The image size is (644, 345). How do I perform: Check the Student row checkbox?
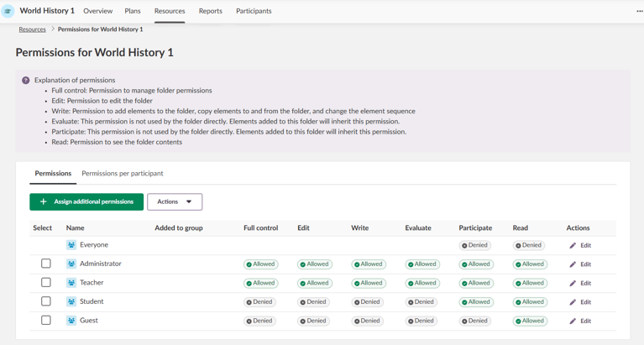pos(46,301)
